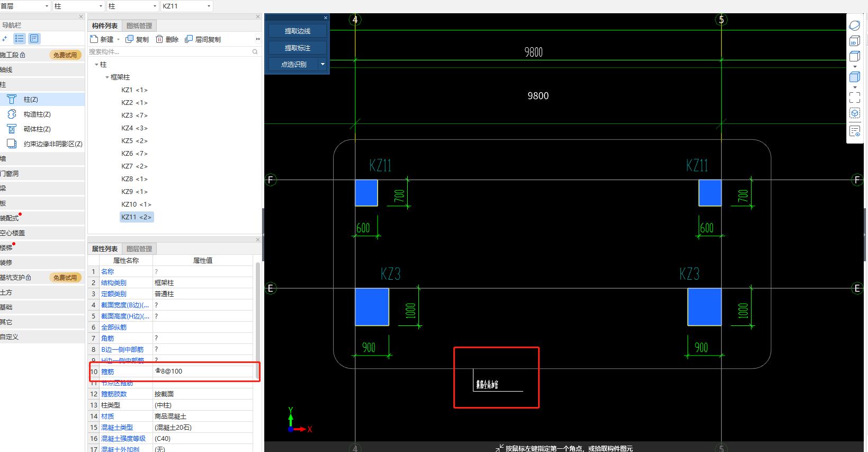The width and height of the screenshot is (868, 452).
Task: Click the 提取边线 button
Action: (x=297, y=31)
